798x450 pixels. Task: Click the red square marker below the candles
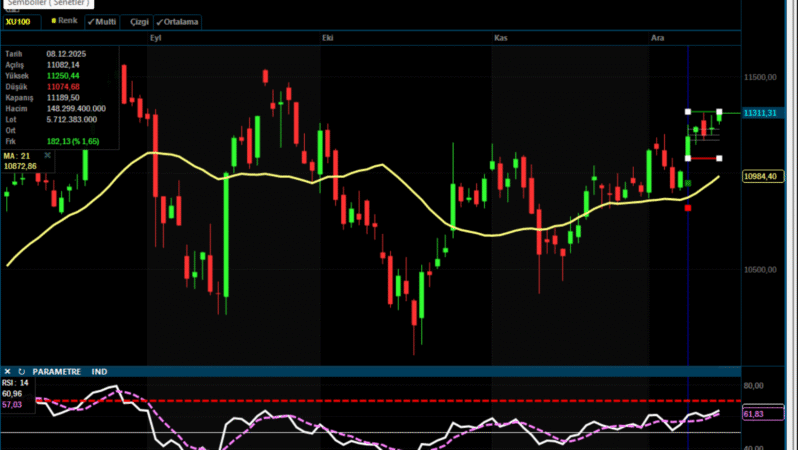tap(687, 207)
